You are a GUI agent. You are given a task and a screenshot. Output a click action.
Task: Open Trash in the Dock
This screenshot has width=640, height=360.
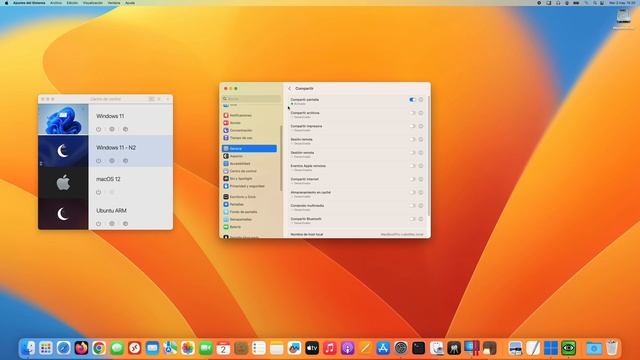611,348
